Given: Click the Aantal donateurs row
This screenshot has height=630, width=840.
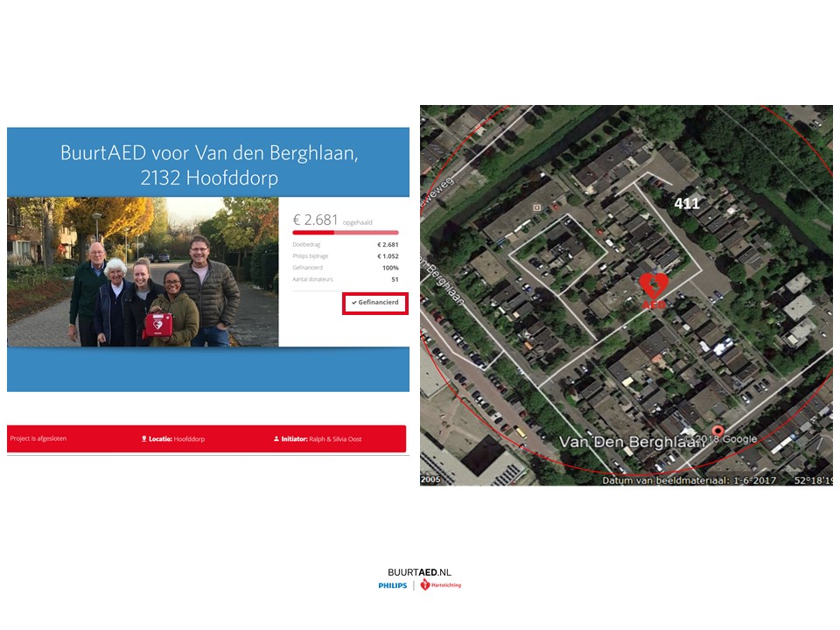Looking at the screenshot, I should [345, 279].
